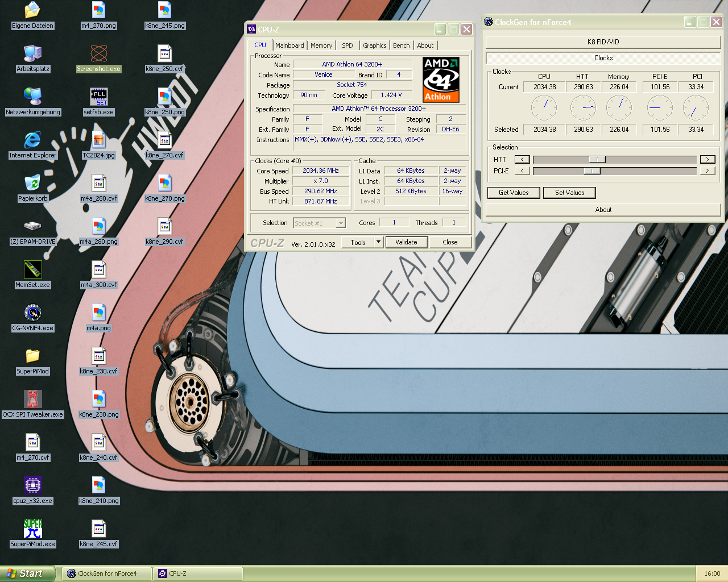Expand the K8 FID/VID section in ClockGen
The width and height of the screenshot is (728, 582).
click(x=603, y=42)
